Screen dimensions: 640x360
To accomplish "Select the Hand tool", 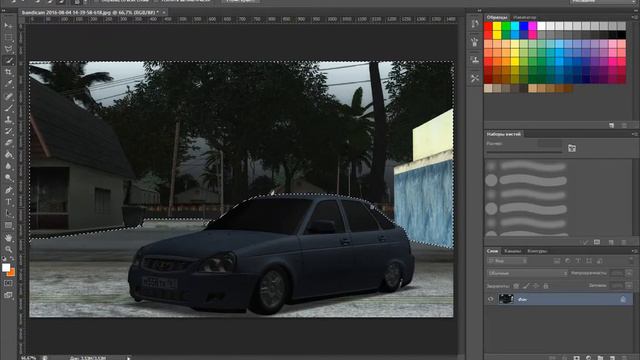I will click(8, 238).
